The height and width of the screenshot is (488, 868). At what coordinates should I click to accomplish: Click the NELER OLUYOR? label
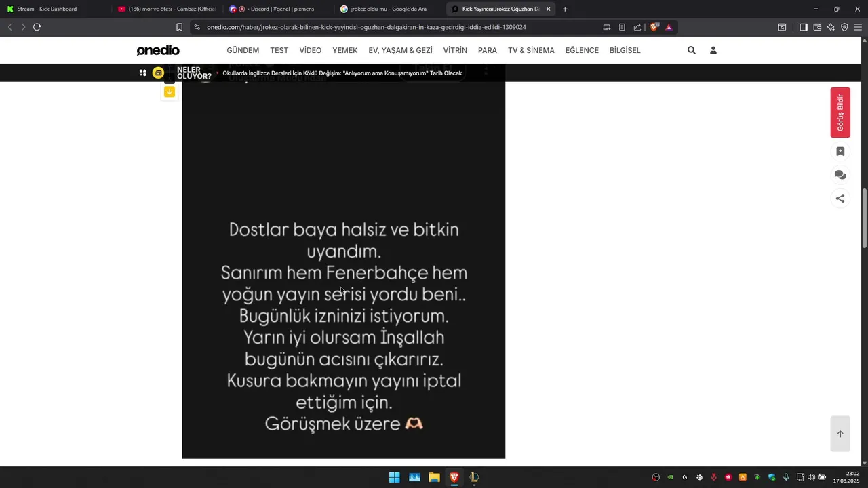[x=194, y=73]
